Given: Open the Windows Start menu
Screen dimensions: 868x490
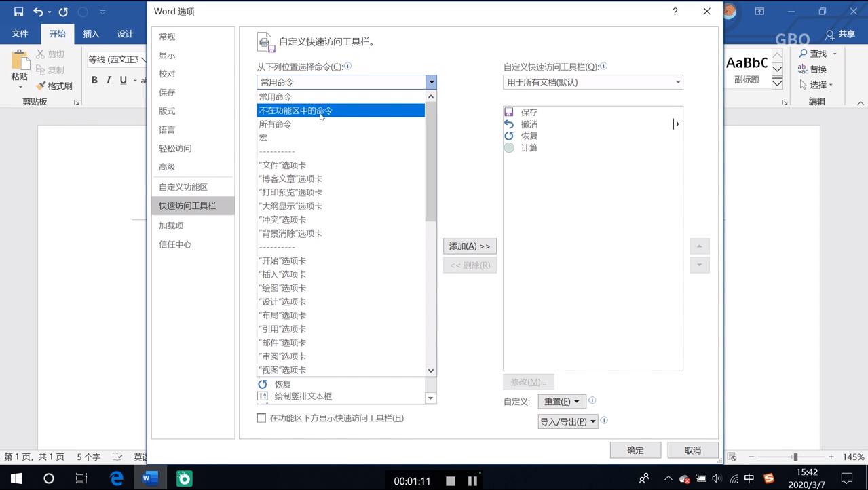Looking at the screenshot, I should pos(16,478).
